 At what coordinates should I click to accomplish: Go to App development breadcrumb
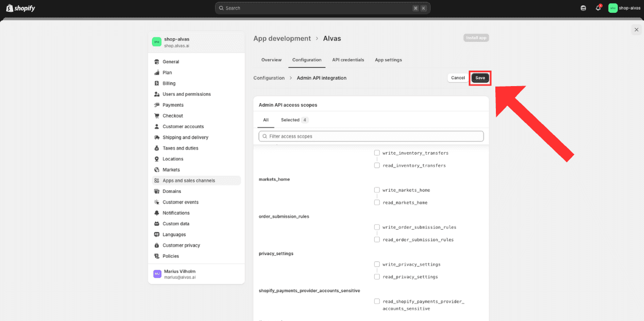(x=282, y=38)
